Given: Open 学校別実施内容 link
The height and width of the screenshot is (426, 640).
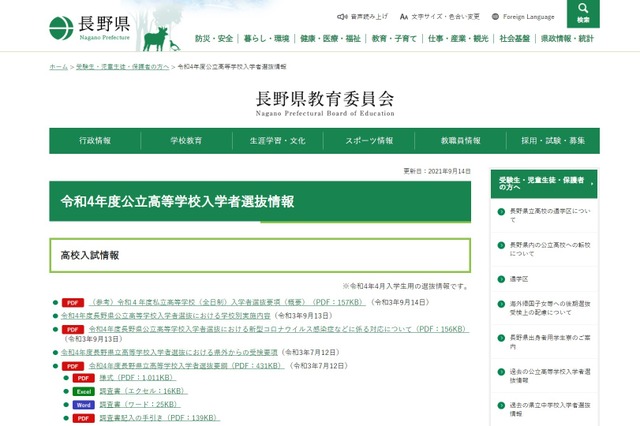Looking at the screenshot, I should [166, 316].
